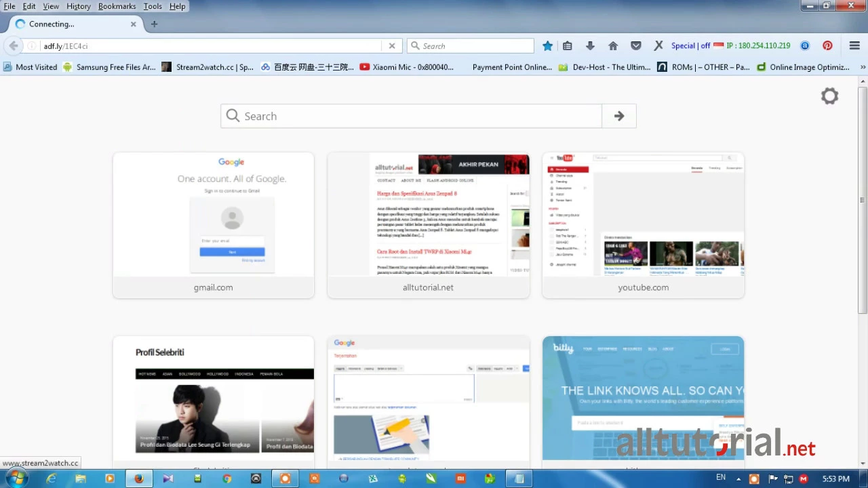Go to Home via house icon
The image size is (868, 488).
click(x=613, y=45)
